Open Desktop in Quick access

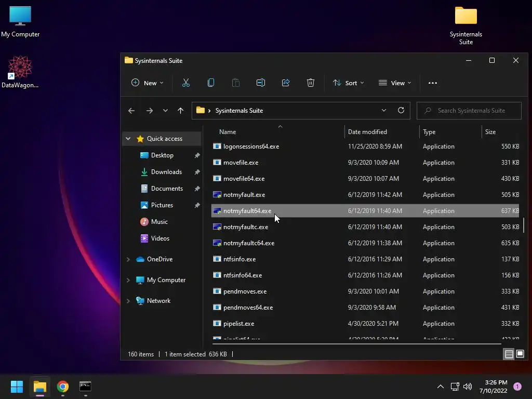coord(162,155)
